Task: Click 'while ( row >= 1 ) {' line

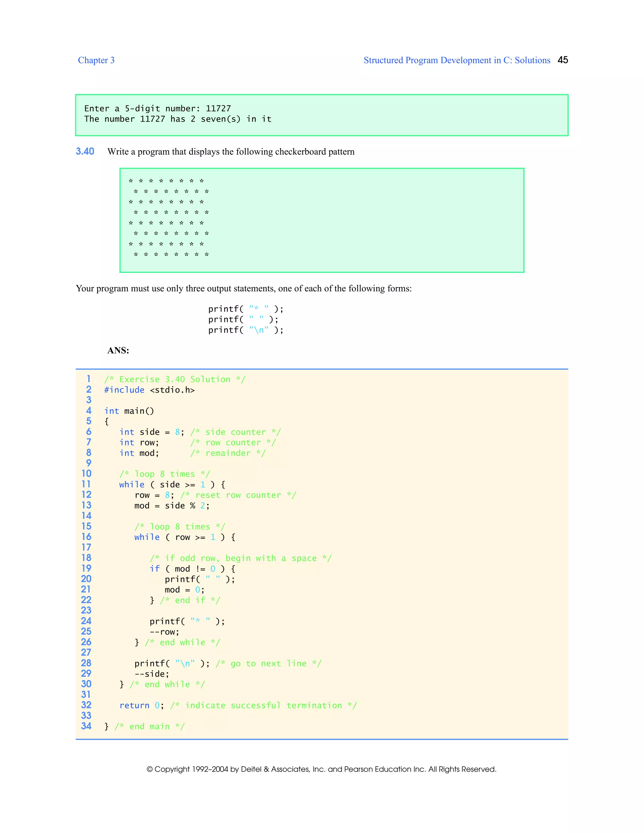Action: click(x=185, y=538)
